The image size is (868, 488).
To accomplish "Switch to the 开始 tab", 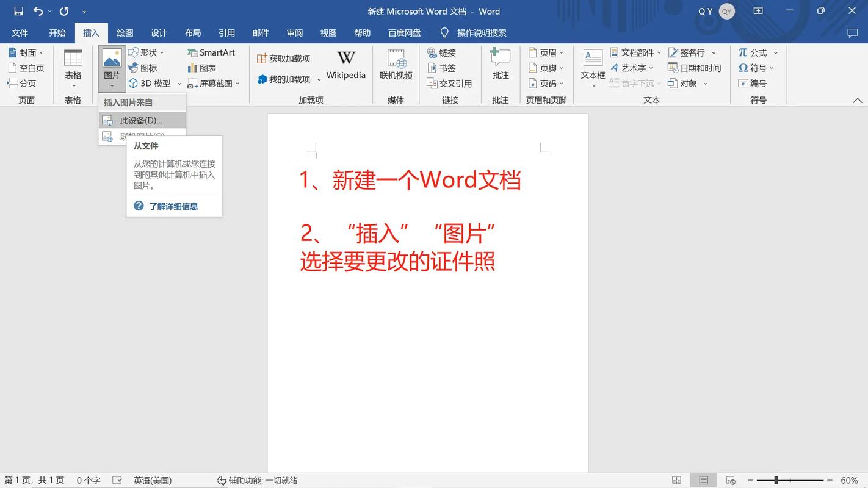I will [x=57, y=33].
